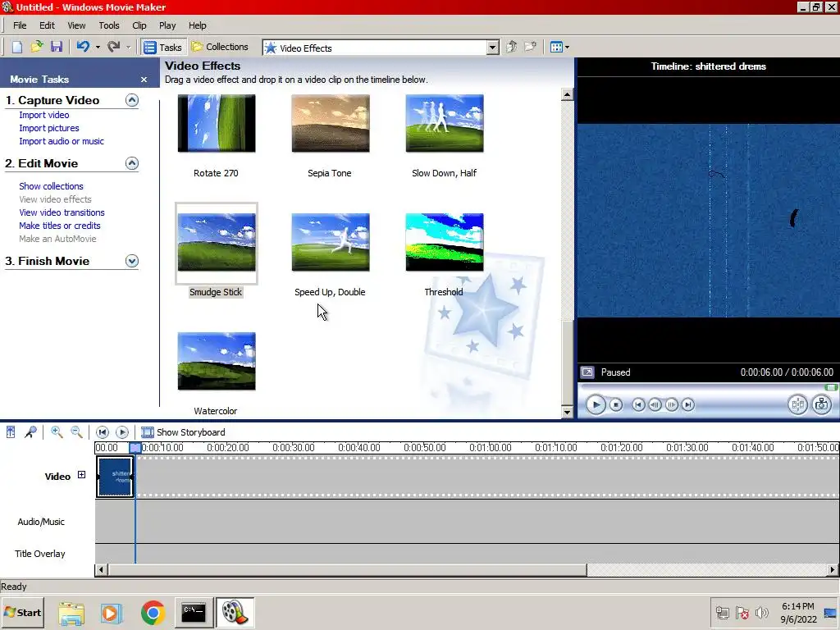This screenshot has height=630, width=840.
Task: Click the Import video link
Action: point(44,115)
